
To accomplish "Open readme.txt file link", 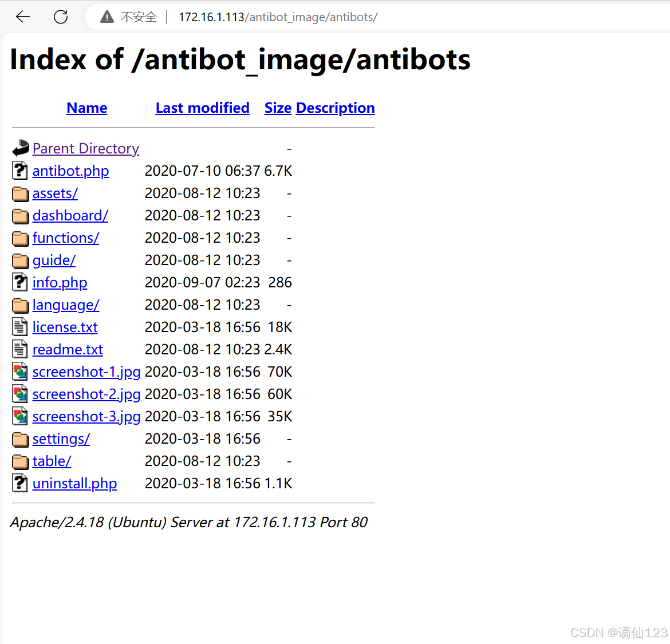I will [x=68, y=349].
